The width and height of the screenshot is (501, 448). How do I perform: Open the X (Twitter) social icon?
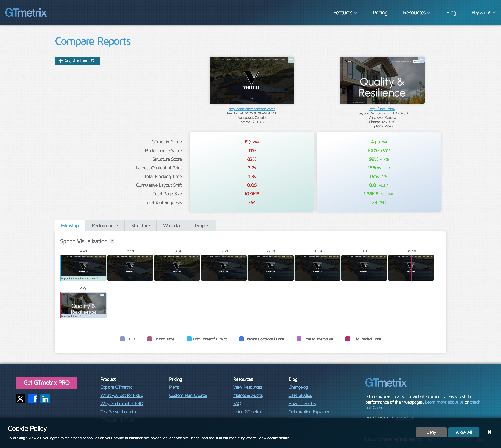coord(20,399)
